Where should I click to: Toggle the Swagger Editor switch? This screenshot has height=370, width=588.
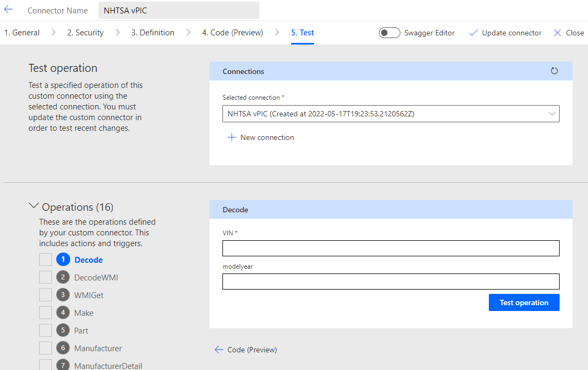[389, 33]
